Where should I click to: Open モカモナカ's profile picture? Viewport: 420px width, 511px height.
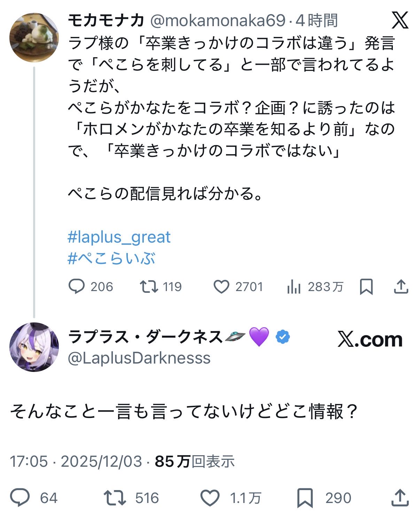coord(34,38)
